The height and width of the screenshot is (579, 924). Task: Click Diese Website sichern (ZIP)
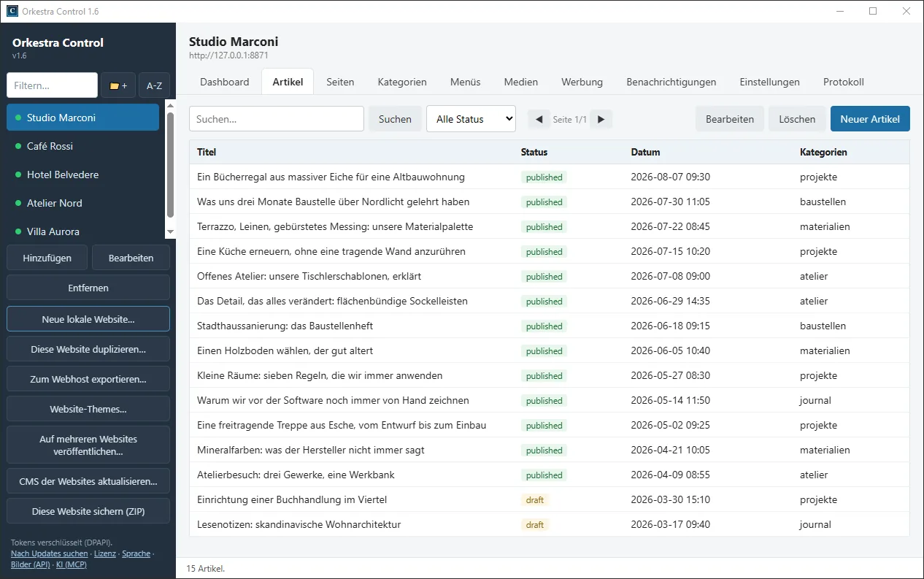[88, 511]
